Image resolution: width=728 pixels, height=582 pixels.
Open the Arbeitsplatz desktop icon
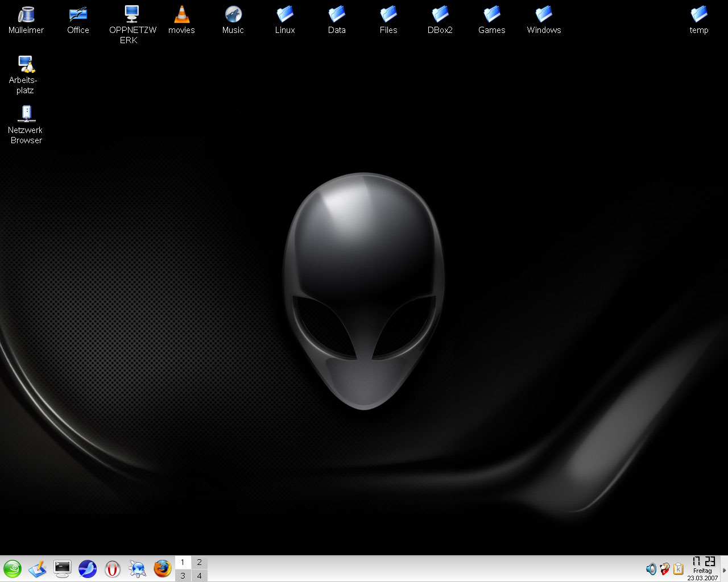coord(26,65)
